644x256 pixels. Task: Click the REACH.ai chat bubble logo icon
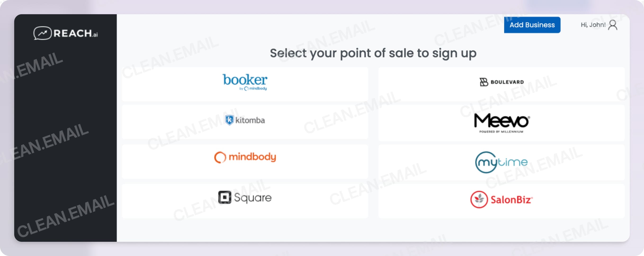point(42,33)
